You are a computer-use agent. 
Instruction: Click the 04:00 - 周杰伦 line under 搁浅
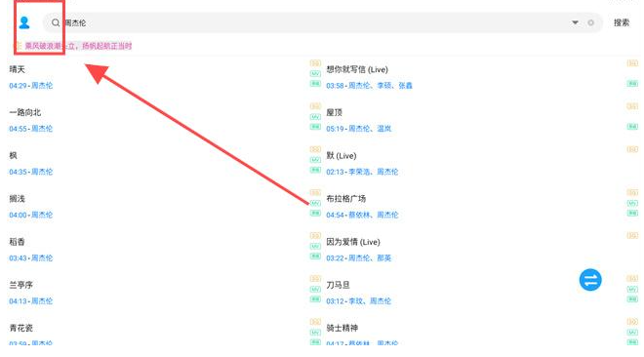(x=31, y=215)
